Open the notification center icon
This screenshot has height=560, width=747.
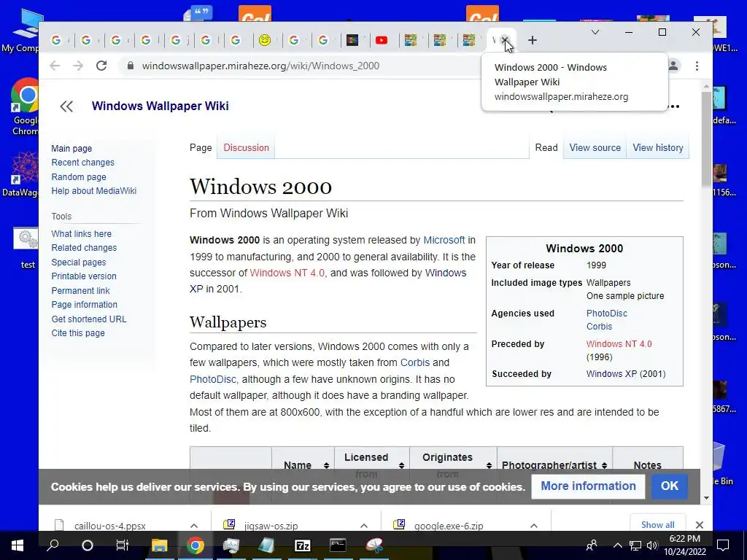tap(723, 545)
